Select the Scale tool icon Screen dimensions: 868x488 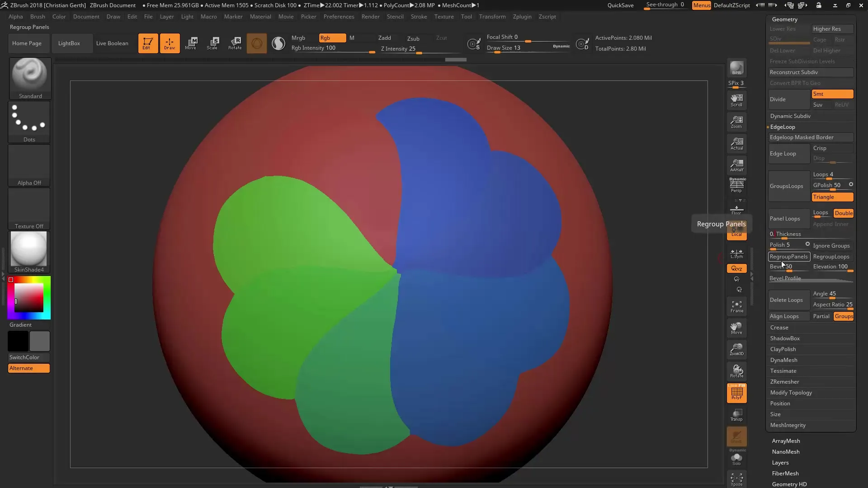pyautogui.click(x=212, y=43)
